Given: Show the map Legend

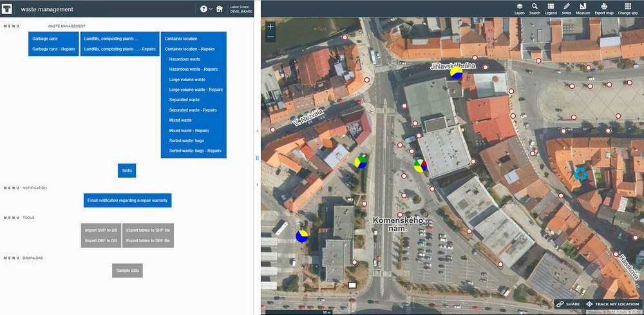Looking at the screenshot, I should [x=551, y=8].
